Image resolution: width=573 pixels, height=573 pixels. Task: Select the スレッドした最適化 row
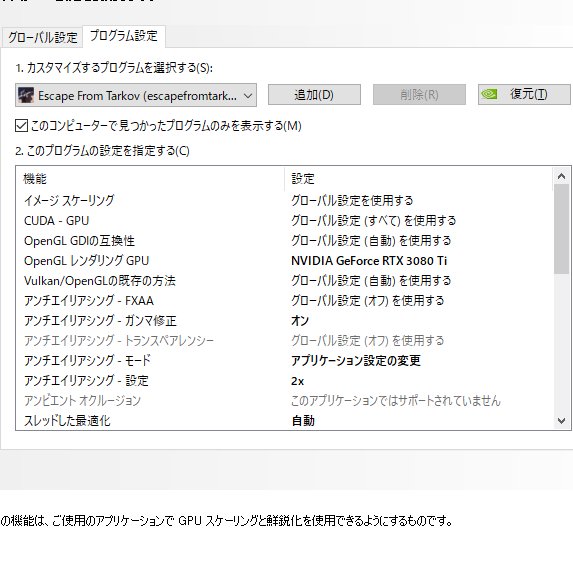tap(285, 421)
